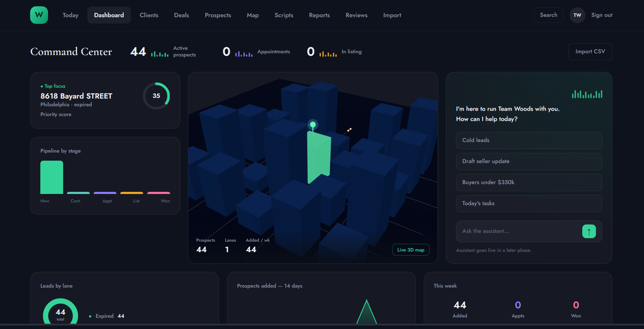Click the 0 Appointments count
The image size is (644, 329).
click(227, 52)
